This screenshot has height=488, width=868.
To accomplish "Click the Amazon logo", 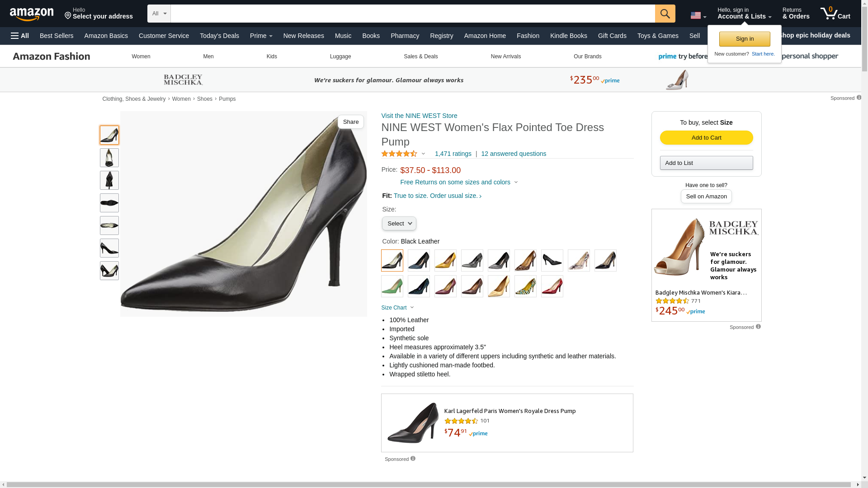I will coord(32,14).
